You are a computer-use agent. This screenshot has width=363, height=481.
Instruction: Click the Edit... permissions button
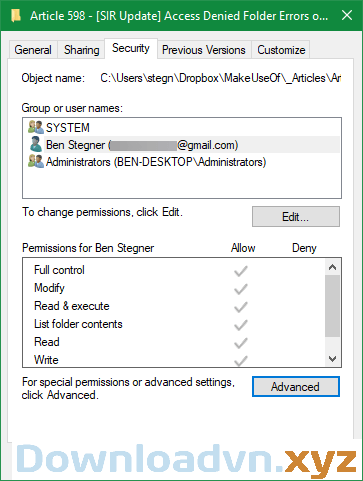point(296,217)
